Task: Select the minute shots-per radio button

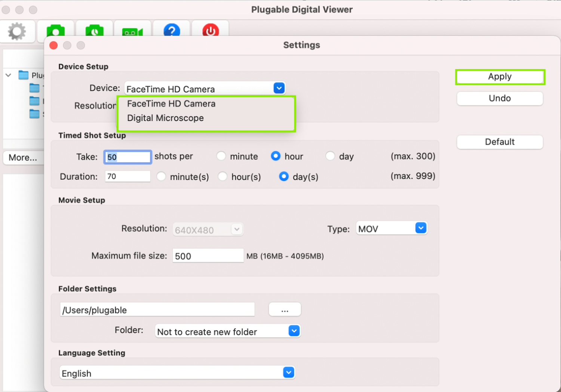Action: coord(221,156)
